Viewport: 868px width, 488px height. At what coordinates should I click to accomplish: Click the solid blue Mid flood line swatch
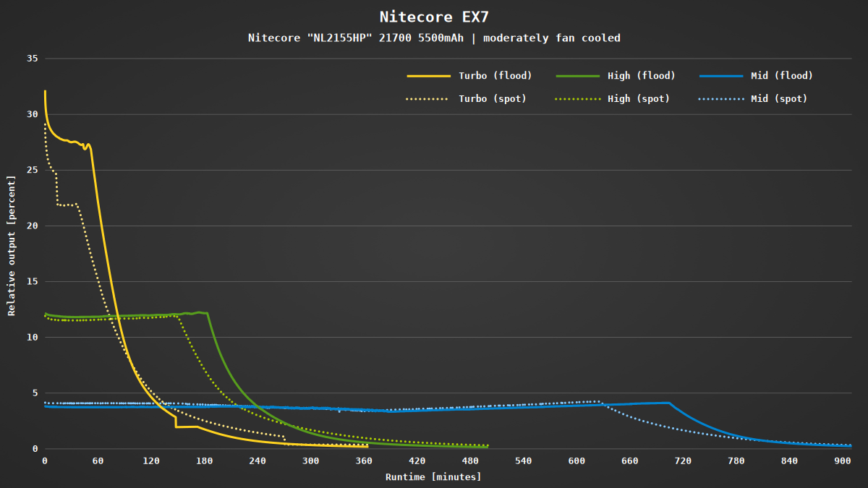722,76
